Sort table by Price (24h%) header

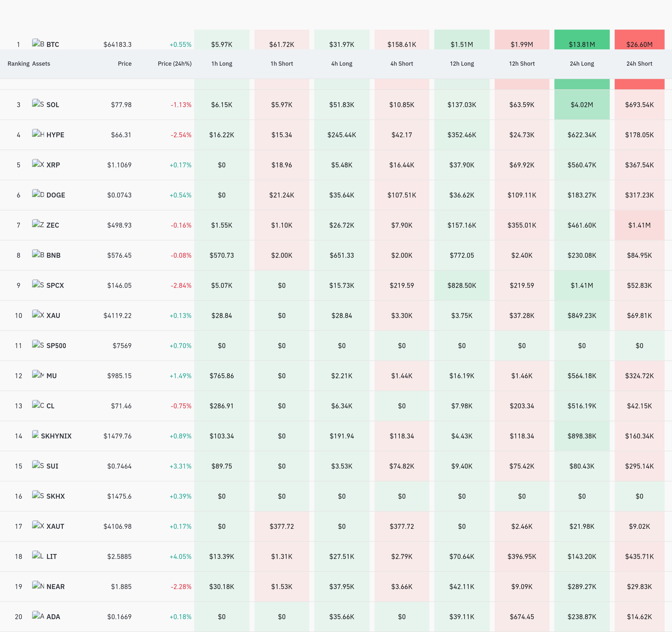click(174, 63)
